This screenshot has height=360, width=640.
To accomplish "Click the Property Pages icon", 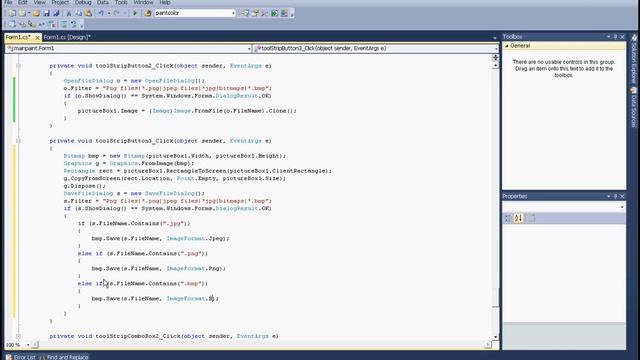I will click(531, 218).
